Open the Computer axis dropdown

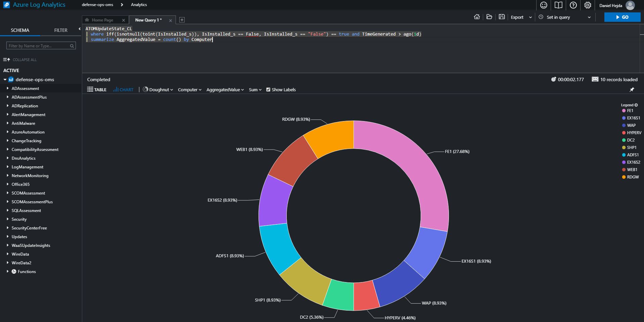190,90
